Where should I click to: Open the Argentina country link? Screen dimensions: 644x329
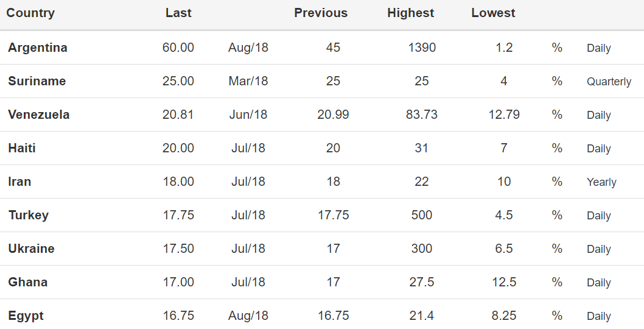pyautogui.click(x=37, y=48)
